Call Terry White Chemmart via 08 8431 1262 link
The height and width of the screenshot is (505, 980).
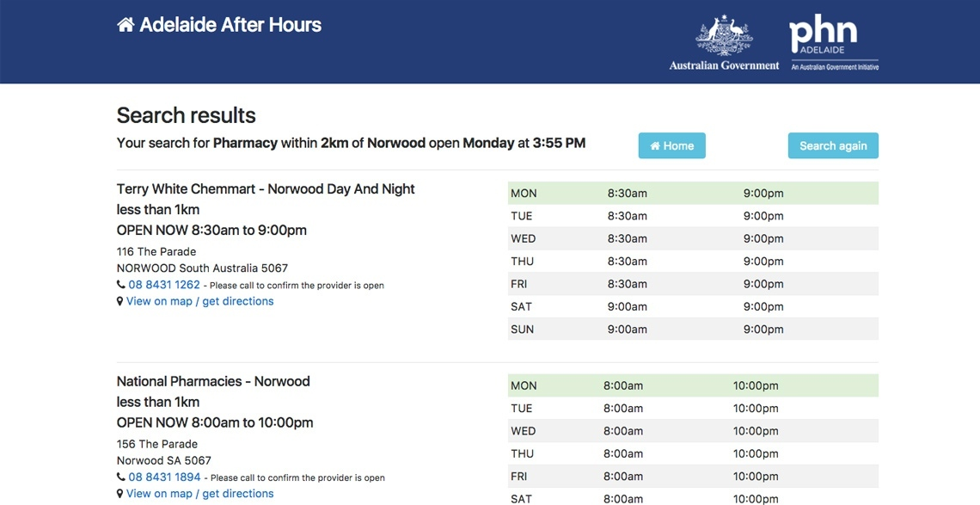click(x=163, y=284)
